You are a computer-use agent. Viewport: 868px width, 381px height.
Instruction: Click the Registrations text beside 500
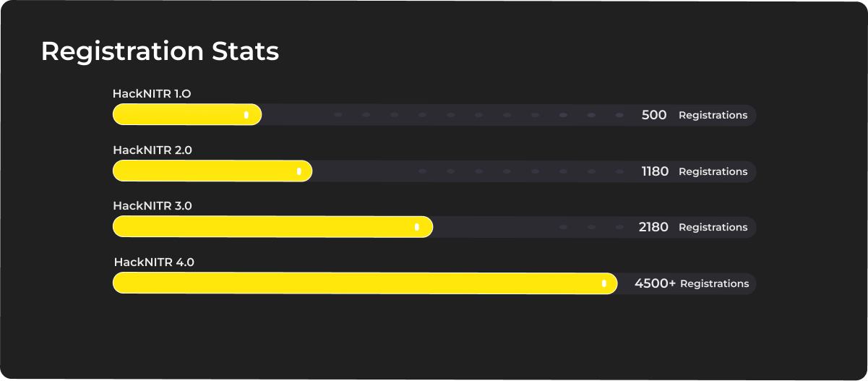tap(713, 115)
